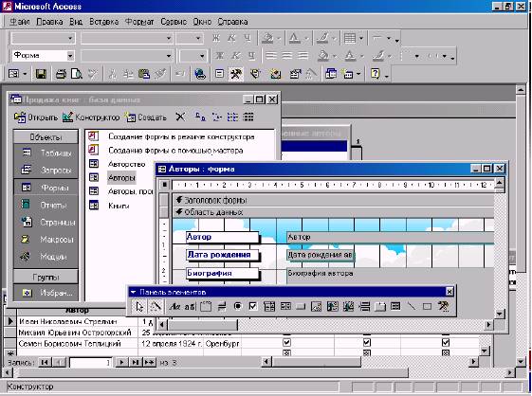The height and width of the screenshot is (396, 532).
Task: Select the List Box tool in toolbox
Action: (x=285, y=307)
